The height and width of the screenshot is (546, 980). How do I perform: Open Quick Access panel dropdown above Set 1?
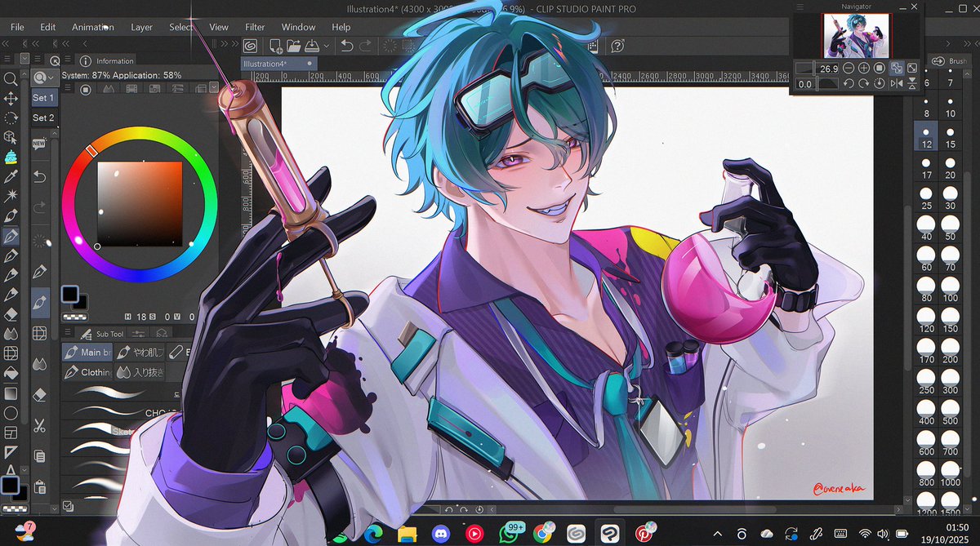pyautogui.click(x=43, y=78)
